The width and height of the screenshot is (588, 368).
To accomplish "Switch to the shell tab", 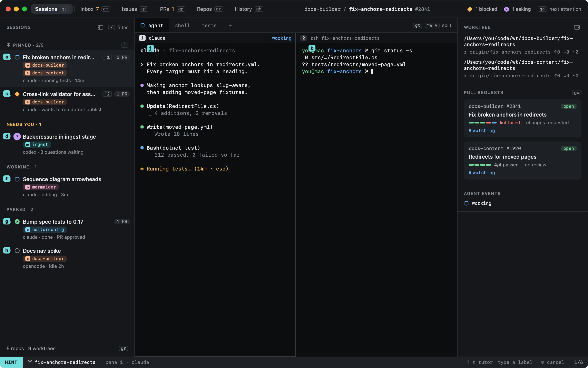I will (183, 26).
